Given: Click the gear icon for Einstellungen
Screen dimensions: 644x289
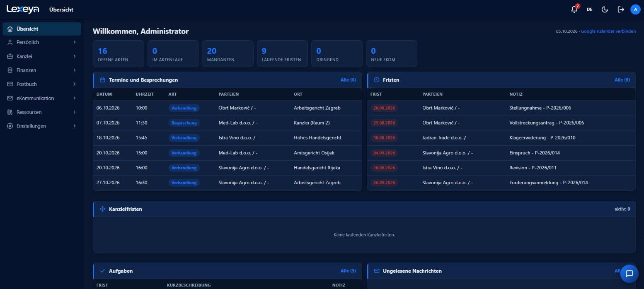Looking at the screenshot, I should (10, 126).
